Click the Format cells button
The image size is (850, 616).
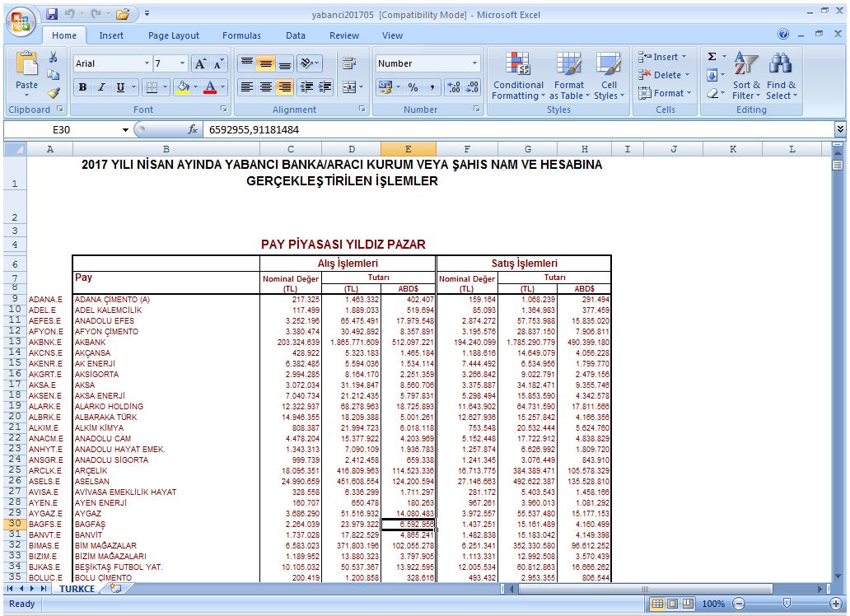pos(664,93)
